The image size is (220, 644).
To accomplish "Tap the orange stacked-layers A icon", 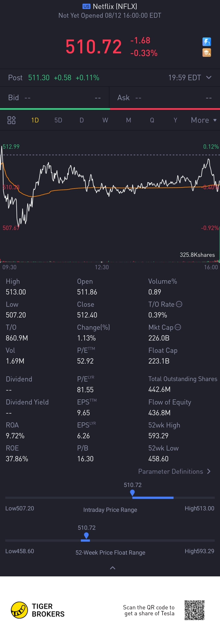I will click(207, 53).
